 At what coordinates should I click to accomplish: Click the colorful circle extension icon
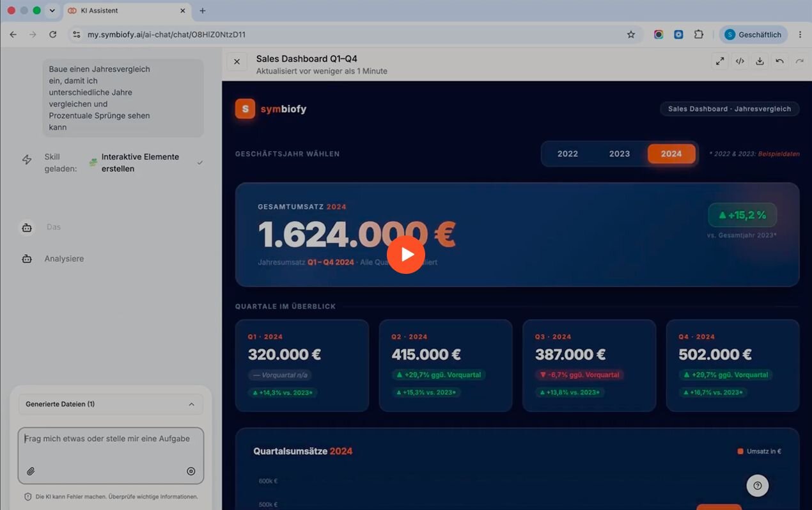point(659,35)
